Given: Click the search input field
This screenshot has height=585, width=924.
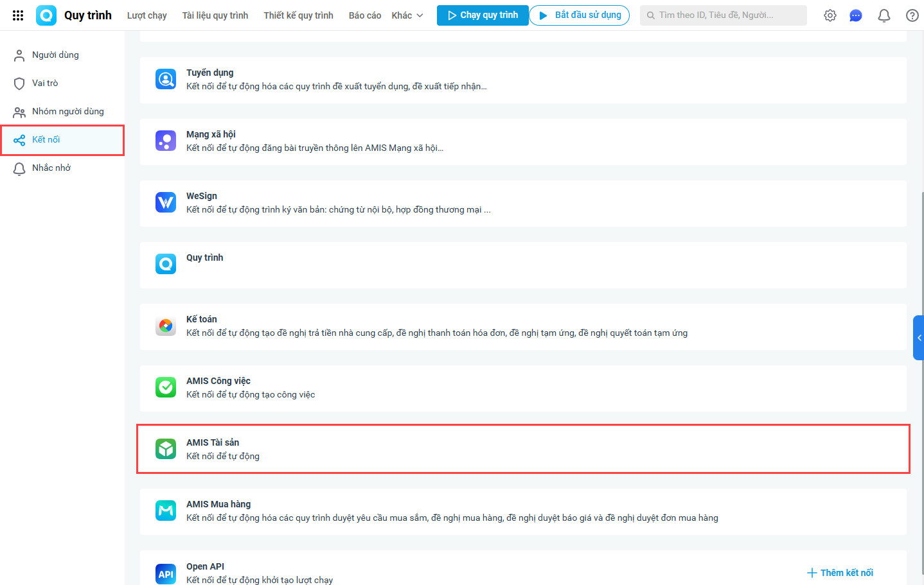Looking at the screenshot, I should pyautogui.click(x=724, y=15).
